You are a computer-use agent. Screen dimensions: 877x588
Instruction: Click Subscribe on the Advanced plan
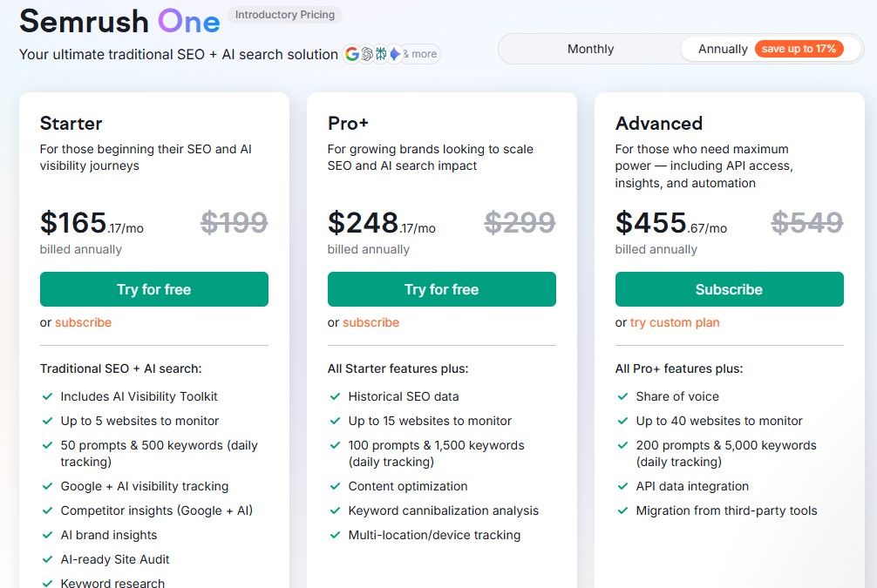(729, 289)
